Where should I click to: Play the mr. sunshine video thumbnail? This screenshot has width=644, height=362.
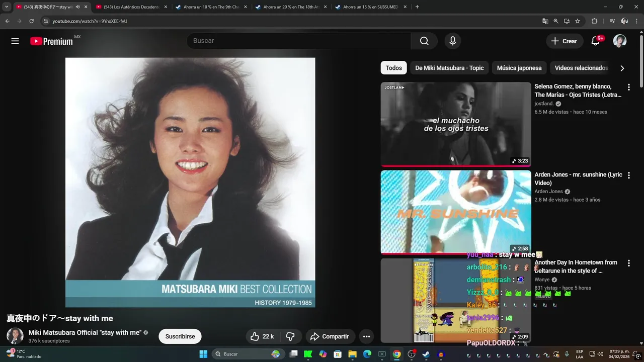click(x=456, y=212)
